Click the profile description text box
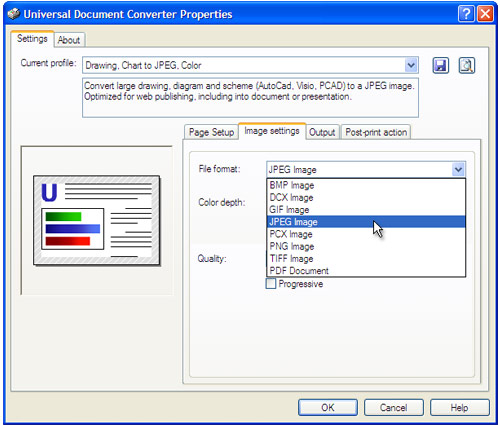This screenshot has width=500, height=426. tap(250, 98)
